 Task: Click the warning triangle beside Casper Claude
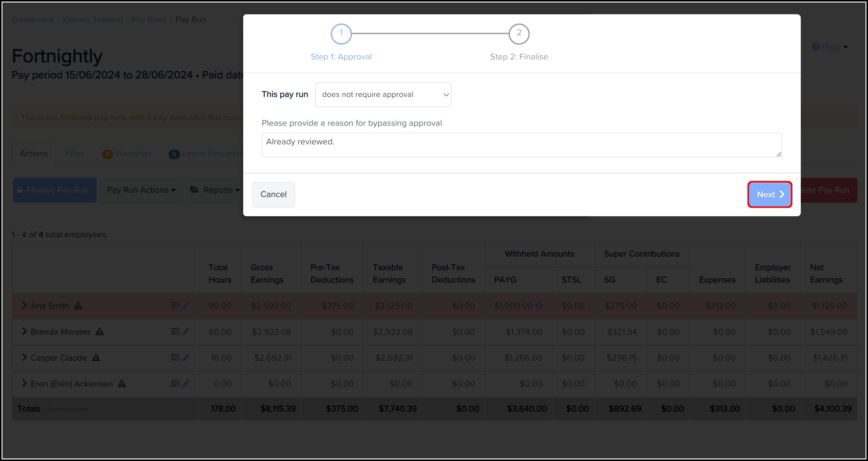pos(96,358)
